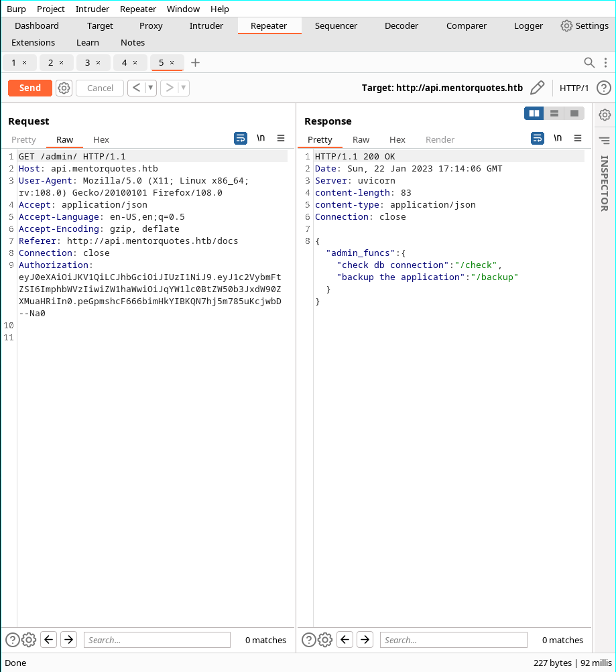Close Repeater tab 3
616x672 pixels.
(x=98, y=62)
